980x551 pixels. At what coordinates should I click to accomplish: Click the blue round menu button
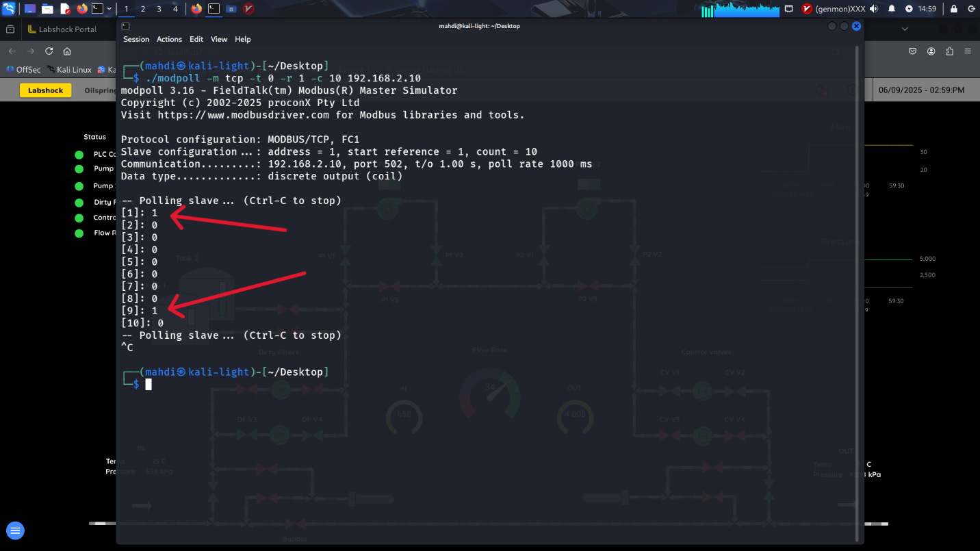tap(15, 530)
